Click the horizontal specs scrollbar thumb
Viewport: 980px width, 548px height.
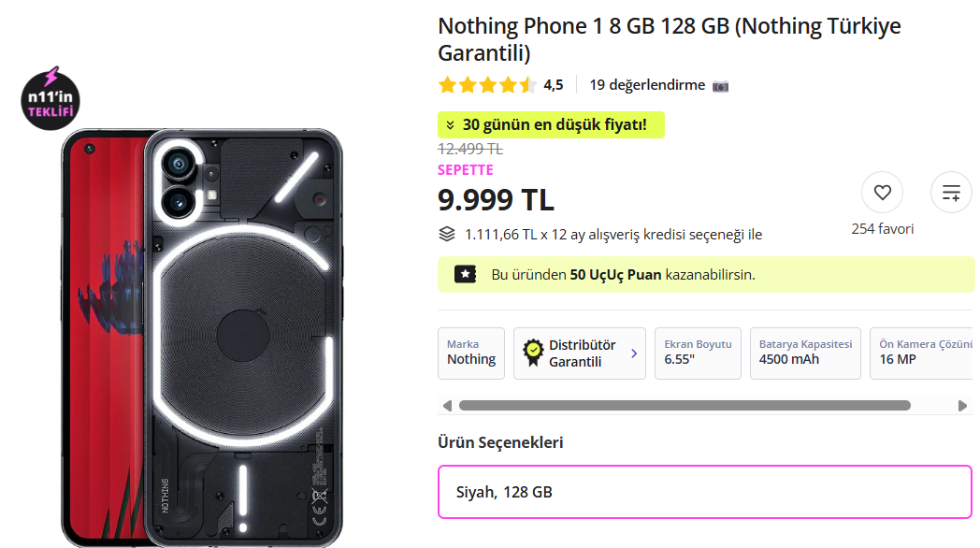pos(684,406)
